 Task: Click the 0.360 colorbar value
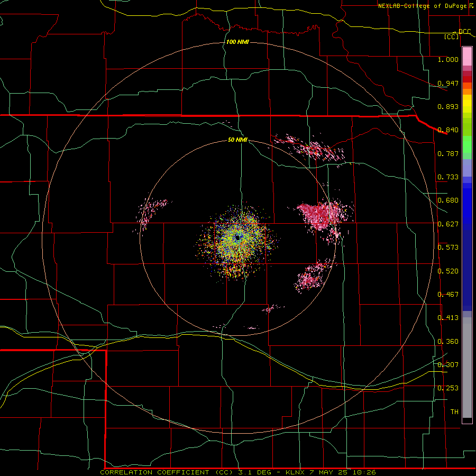click(x=448, y=342)
